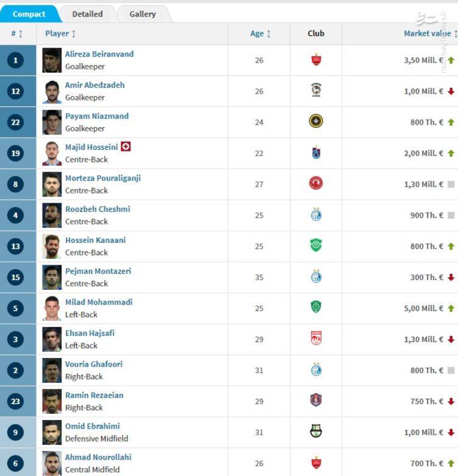Switch to the Detailed tab
Viewport: 458px width, 476px height.
(x=88, y=14)
